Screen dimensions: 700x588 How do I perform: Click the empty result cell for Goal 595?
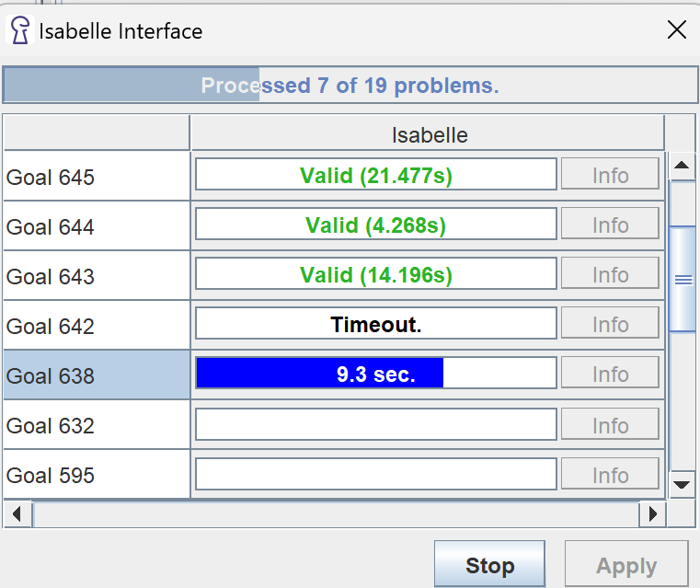376,474
